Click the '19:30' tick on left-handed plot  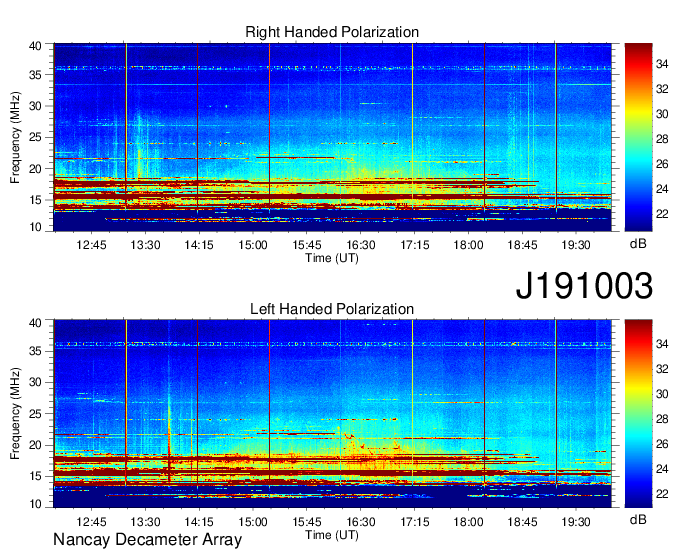tap(576, 522)
